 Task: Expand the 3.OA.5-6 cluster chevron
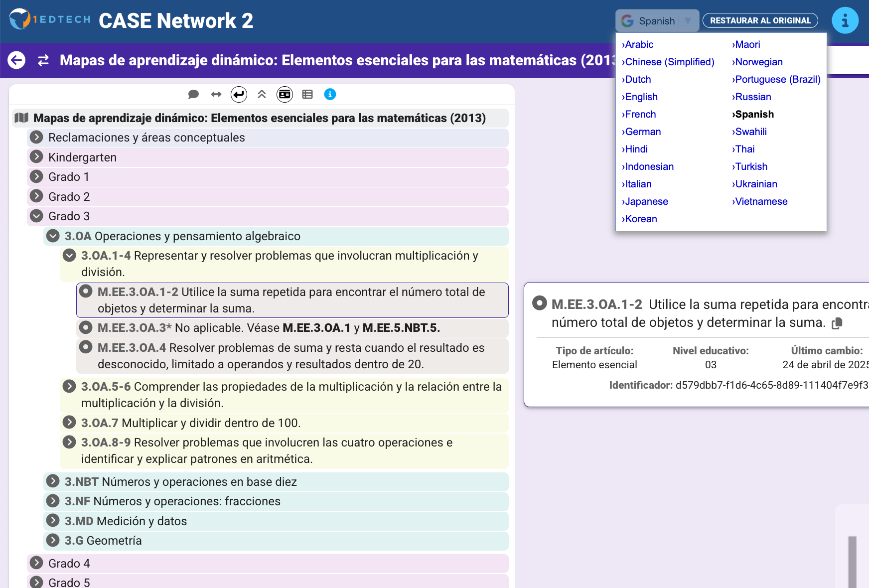click(x=69, y=386)
